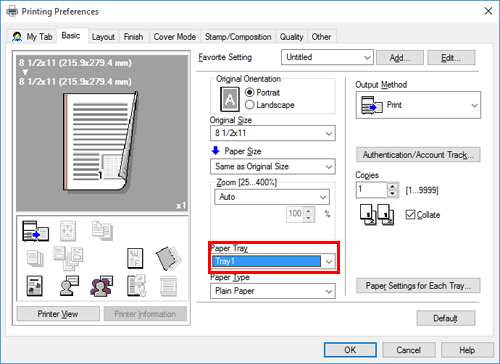
Task: Increase copies with the up stepper arrow
Action: [x=393, y=186]
